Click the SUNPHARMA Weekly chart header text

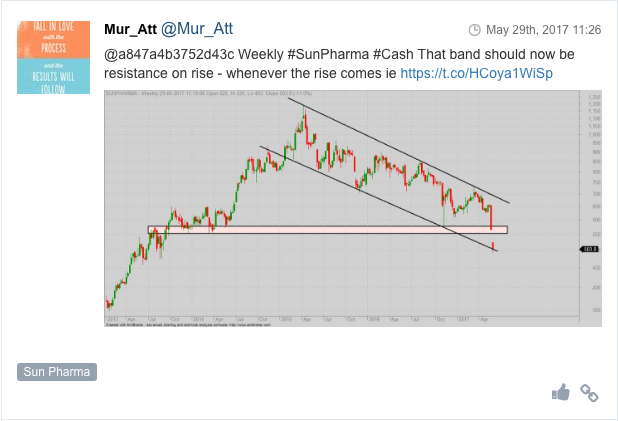coord(208,93)
